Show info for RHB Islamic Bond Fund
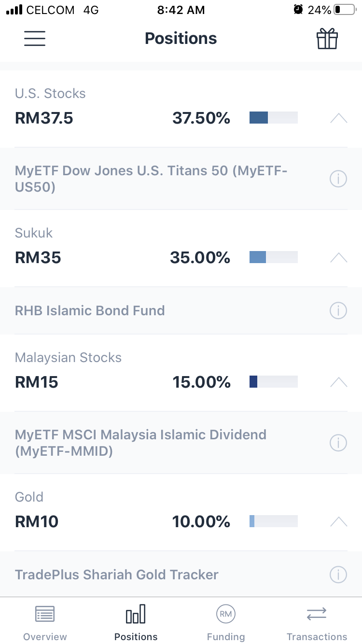The width and height of the screenshot is (362, 644). pyautogui.click(x=338, y=310)
